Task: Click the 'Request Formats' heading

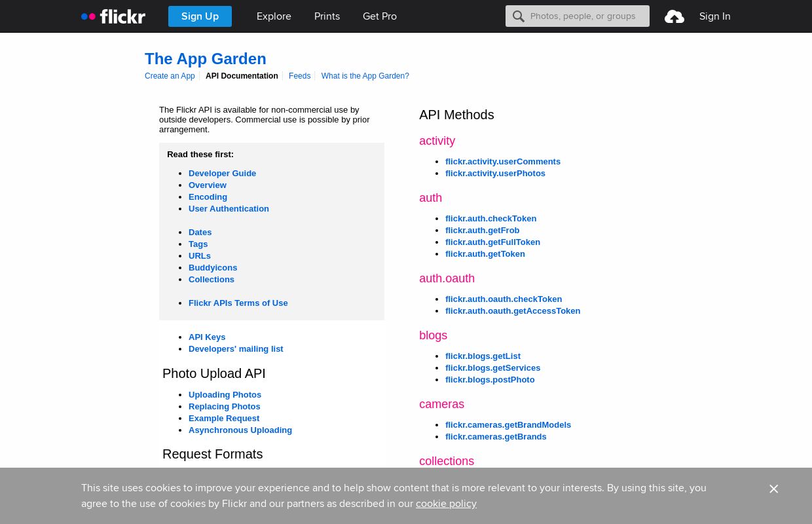Action: tap(212, 455)
